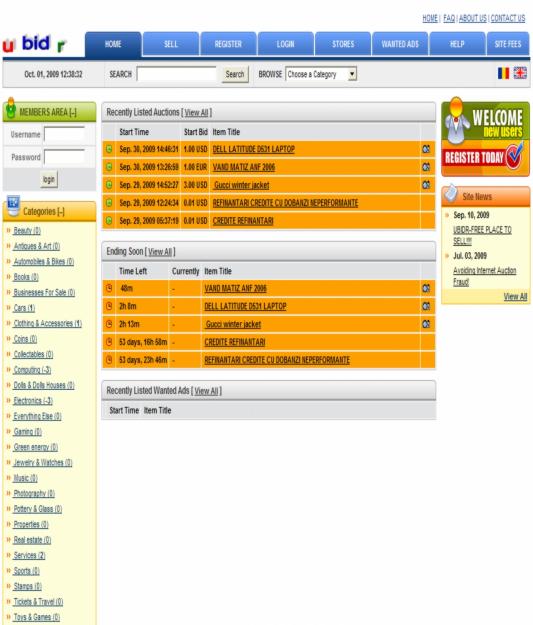Click camera icon for DELL LATITUDE in Ending Soon
Image resolution: width=533 pixels, height=625 pixels.
pos(426,306)
